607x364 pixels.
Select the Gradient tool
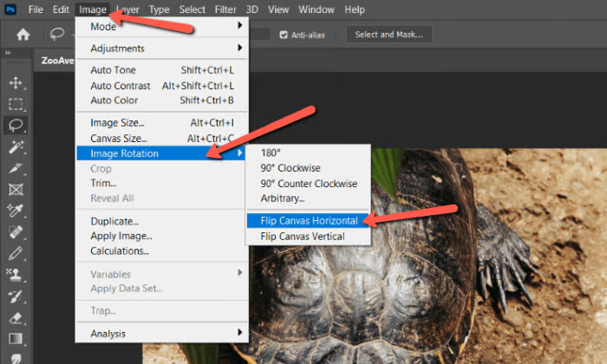pos(16,339)
